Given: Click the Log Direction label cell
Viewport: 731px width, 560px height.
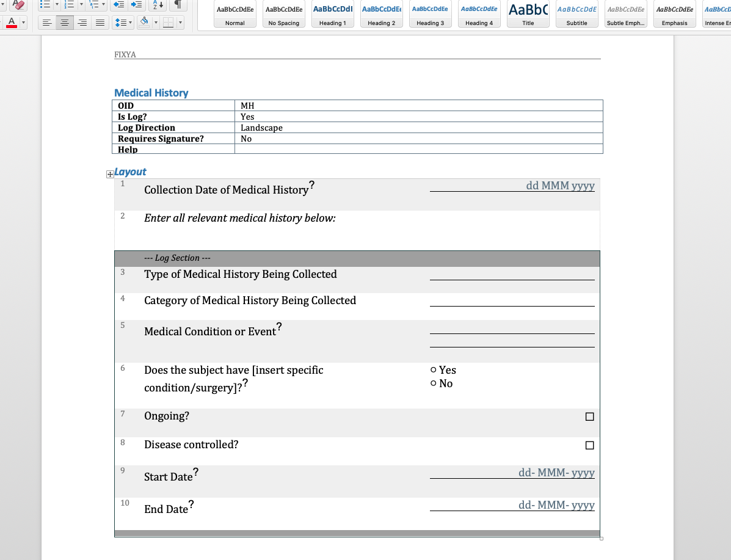Looking at the screenshot, I should coord(173,127).
